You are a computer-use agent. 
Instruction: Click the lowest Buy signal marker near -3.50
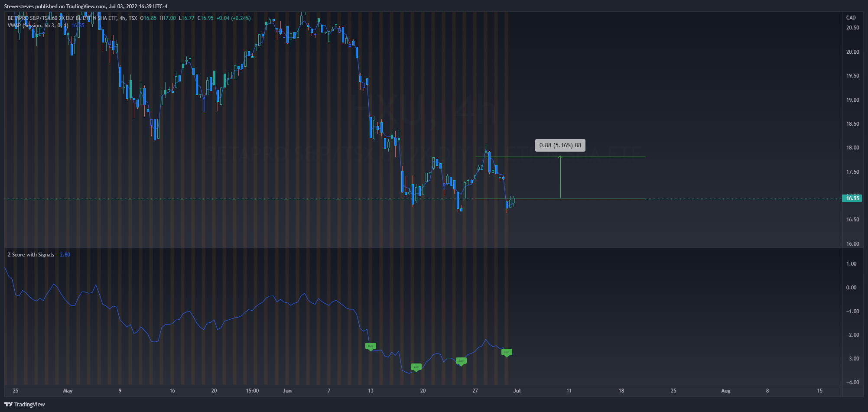pyautogui.click(x=416, y=367)
